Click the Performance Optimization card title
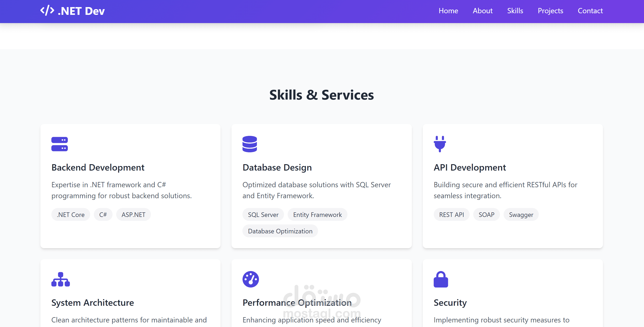Viewport: 644px width, 327px height. 297,303
